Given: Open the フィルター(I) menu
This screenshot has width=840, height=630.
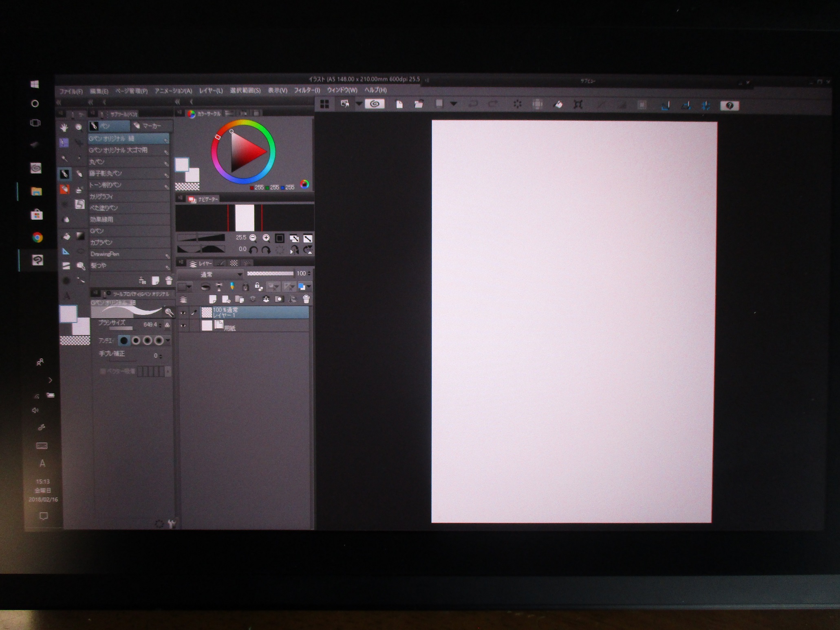Looking at the screenshot, I should tap(306, 90).
